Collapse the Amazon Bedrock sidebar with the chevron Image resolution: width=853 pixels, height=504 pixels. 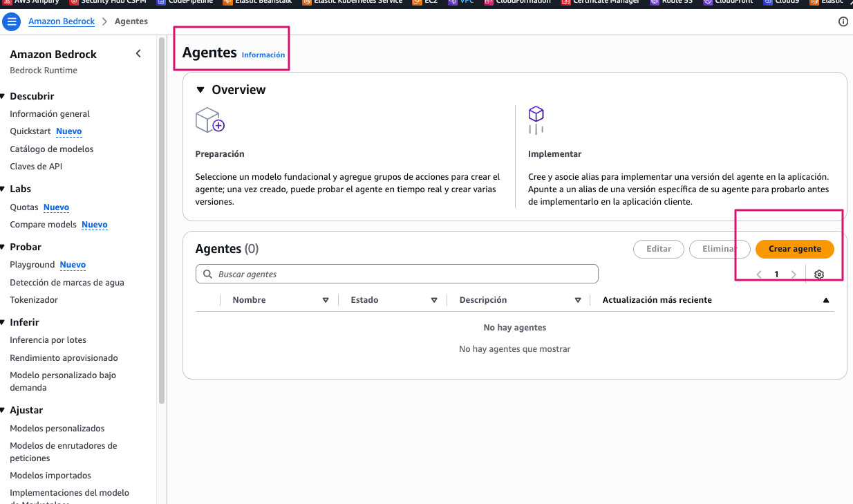(x=138, y=53)
